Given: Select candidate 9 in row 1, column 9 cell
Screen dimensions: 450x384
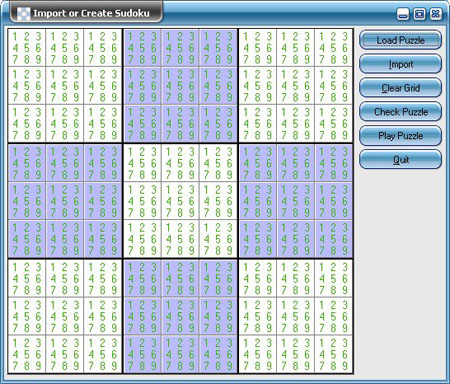Looking at the screenshot, I should tap(345, 59).
